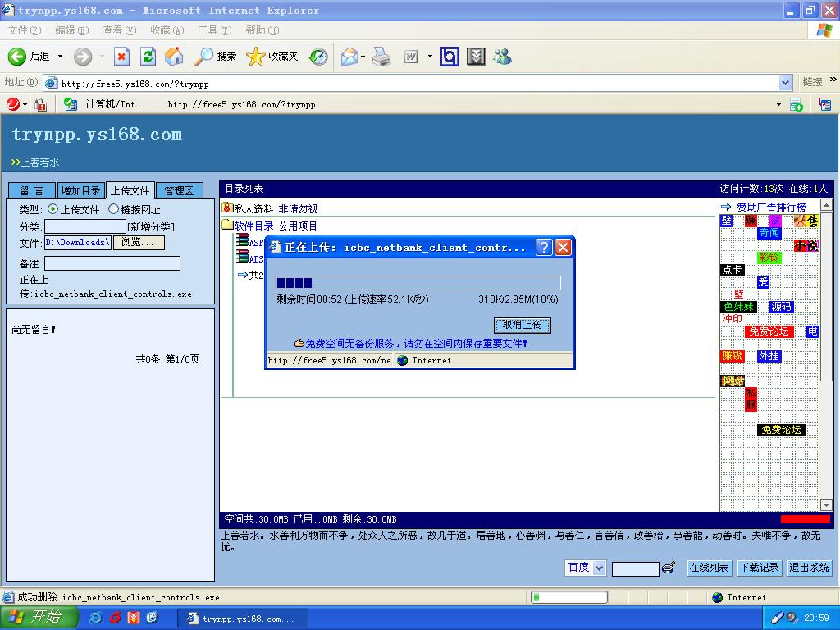The width and height of the screenshot is (840, 630).
Task: Select the 链接网址 radio button
Action: pyautogui.click(x=114, y=209)
